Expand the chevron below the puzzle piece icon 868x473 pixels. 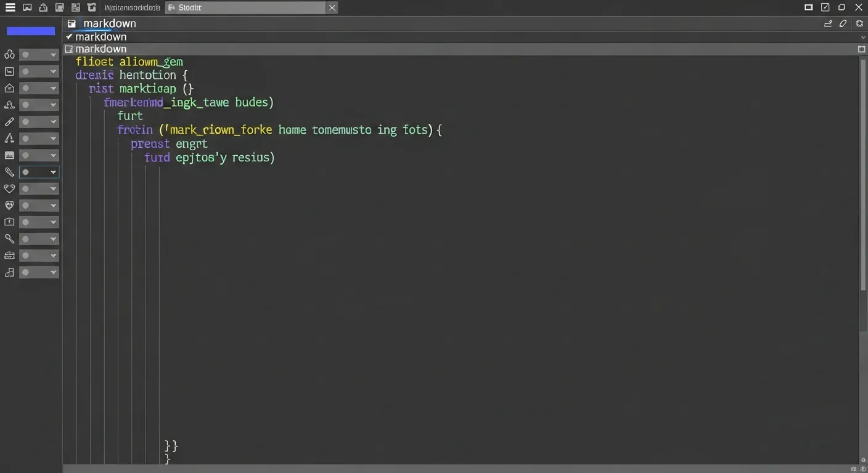(863, 37)
